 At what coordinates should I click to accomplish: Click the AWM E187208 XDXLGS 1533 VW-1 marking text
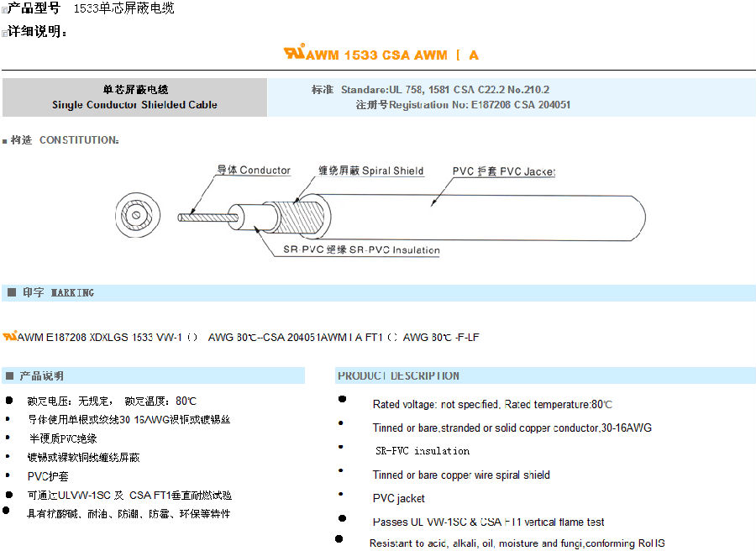tap(249, 337)
